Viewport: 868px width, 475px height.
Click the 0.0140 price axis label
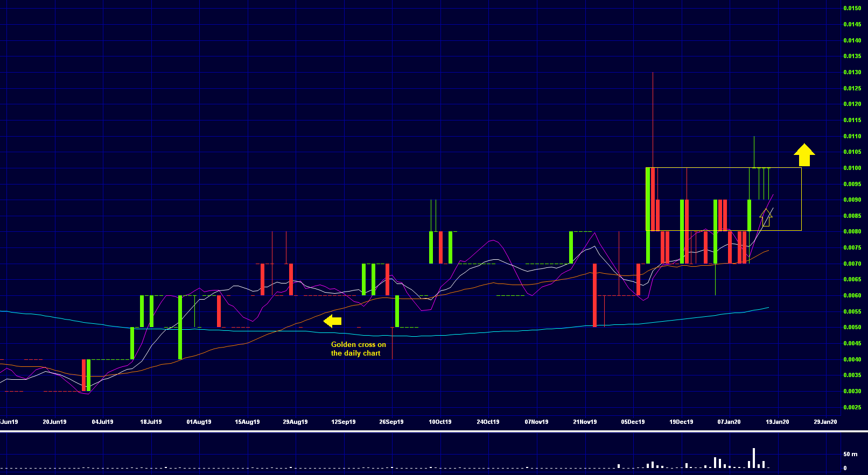click(852, 40)
